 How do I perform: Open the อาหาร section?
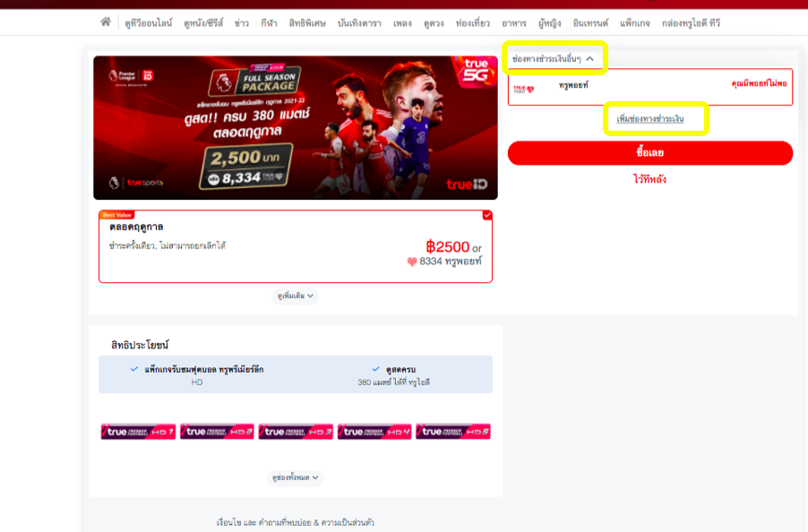514,23
